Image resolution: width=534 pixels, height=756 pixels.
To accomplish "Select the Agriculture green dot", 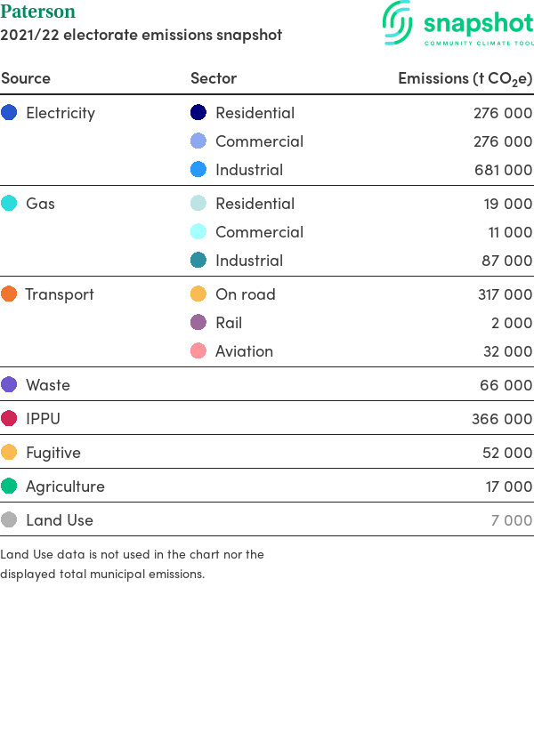I will pyautogui.click(x=9, y=486).
